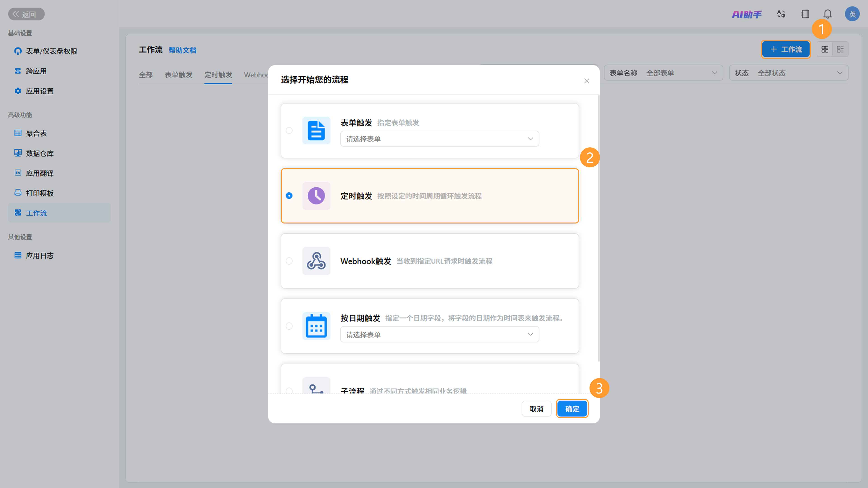Switch to grid card view
Screen dimensions: 868x488
tap(825, 49)
